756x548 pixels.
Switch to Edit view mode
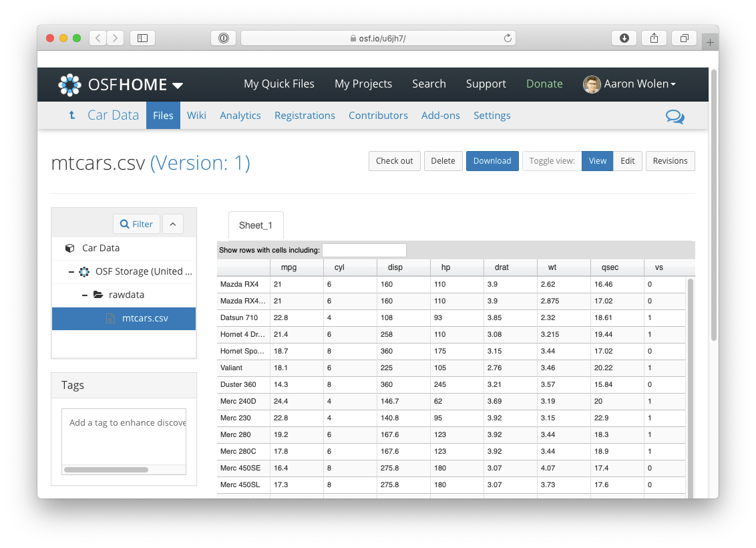(x=627, y=160)
